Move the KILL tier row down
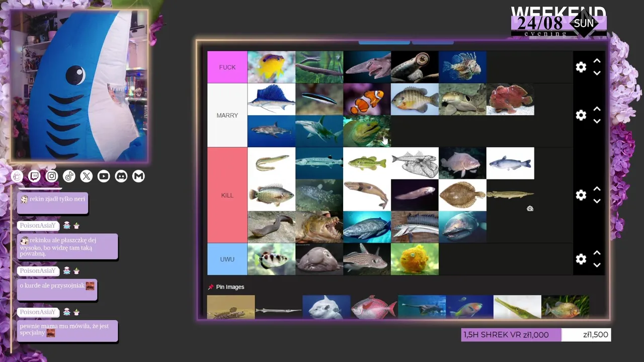Image resolution: width=644 pixels, height=362 pixels. 597,201
